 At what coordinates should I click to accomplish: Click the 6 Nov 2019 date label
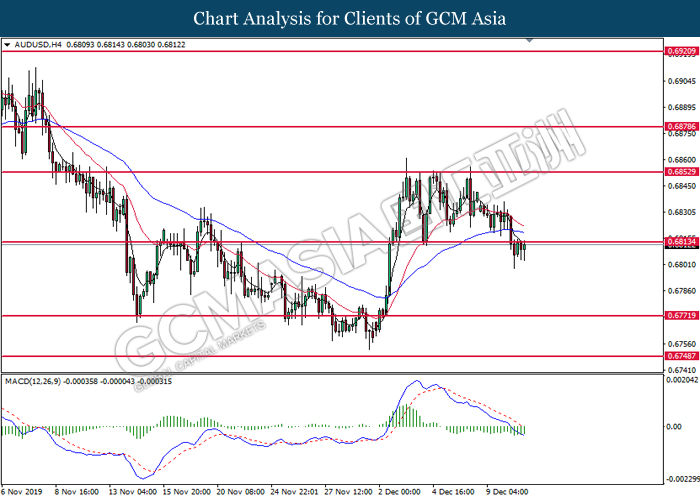click(x=22, y=492)
